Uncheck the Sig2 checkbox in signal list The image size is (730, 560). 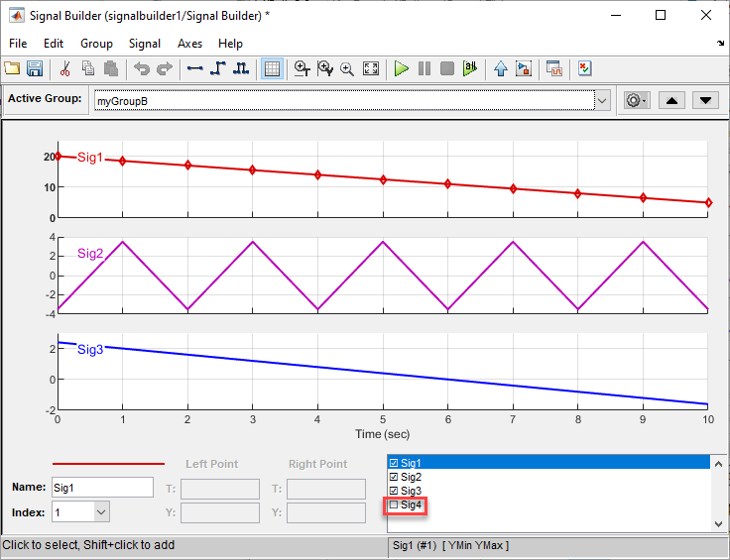click(394, 477)
